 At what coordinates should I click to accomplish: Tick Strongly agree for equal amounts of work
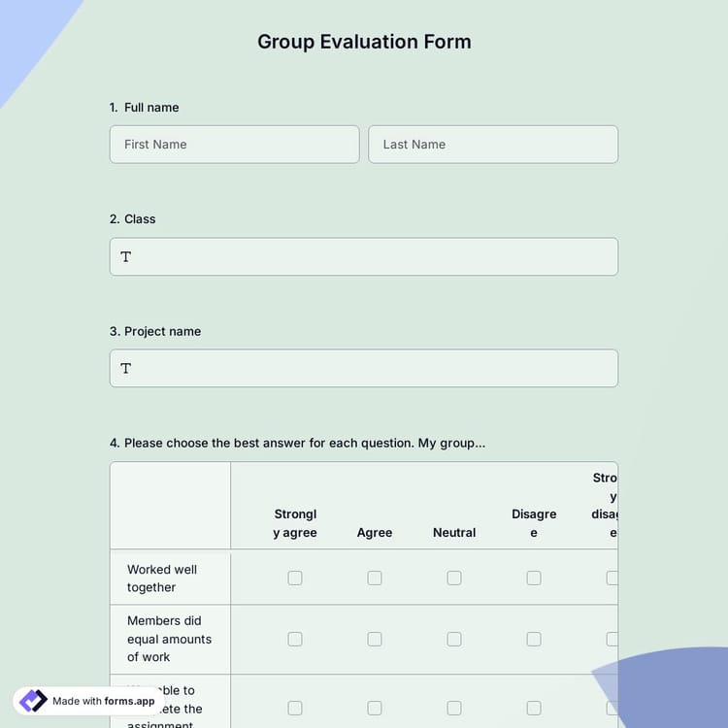pos(295,639)
